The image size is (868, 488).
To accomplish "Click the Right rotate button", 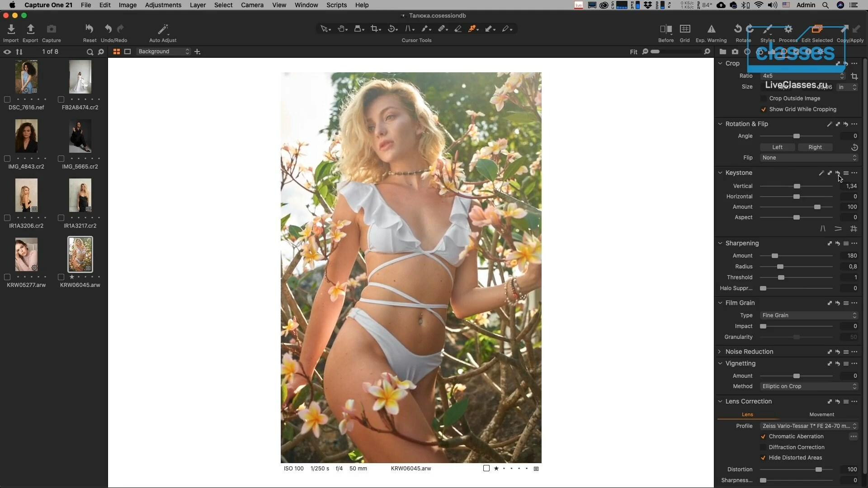I will pyautogui.click(x=815, y=147).
